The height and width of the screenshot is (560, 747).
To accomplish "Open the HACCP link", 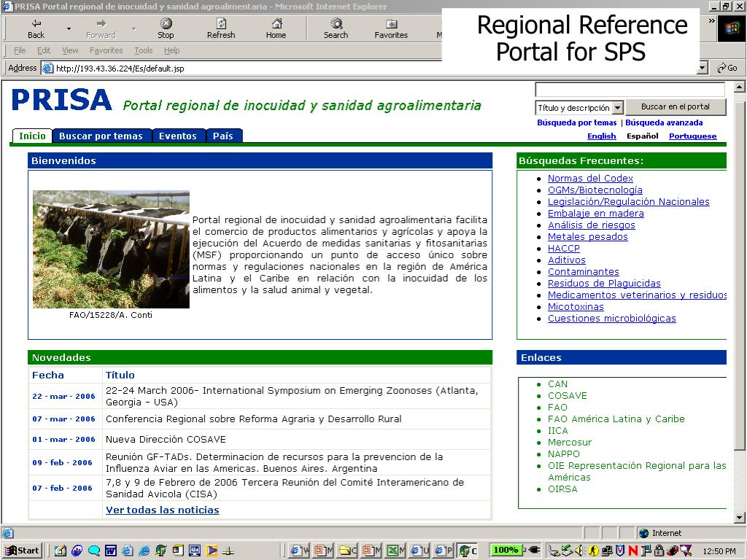I will point(564,249).
